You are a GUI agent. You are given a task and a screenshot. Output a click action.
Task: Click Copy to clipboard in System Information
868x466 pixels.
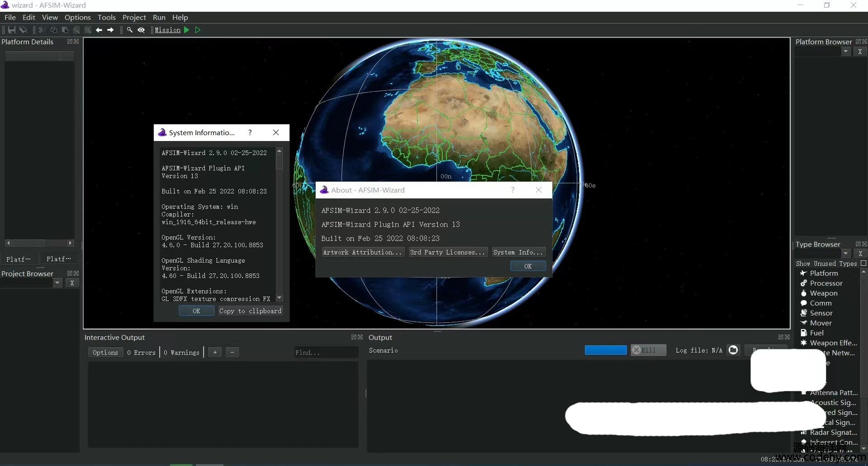(250, 311)
